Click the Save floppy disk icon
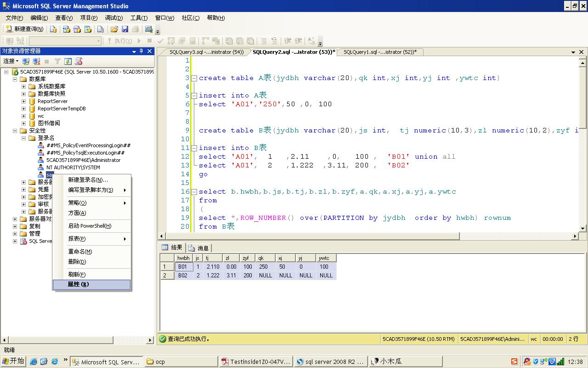Screen dimensions: 588x368 (124, 29)
